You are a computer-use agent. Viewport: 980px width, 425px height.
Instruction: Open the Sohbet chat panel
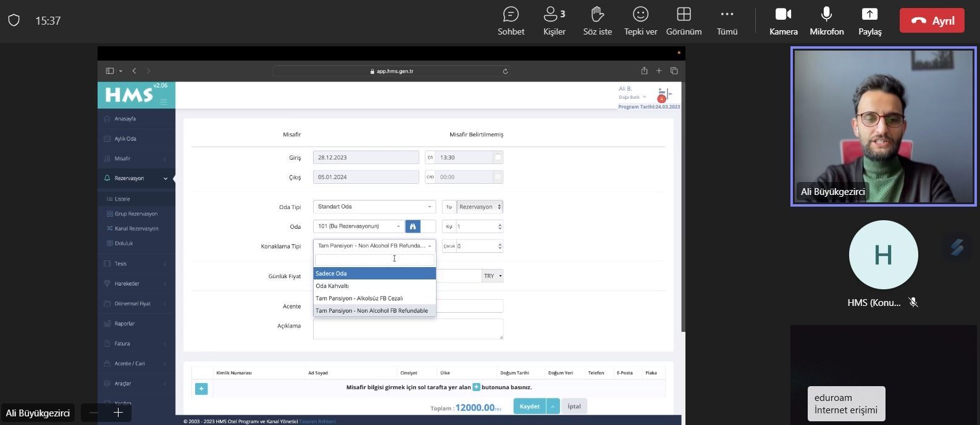(x=511, y=21)
